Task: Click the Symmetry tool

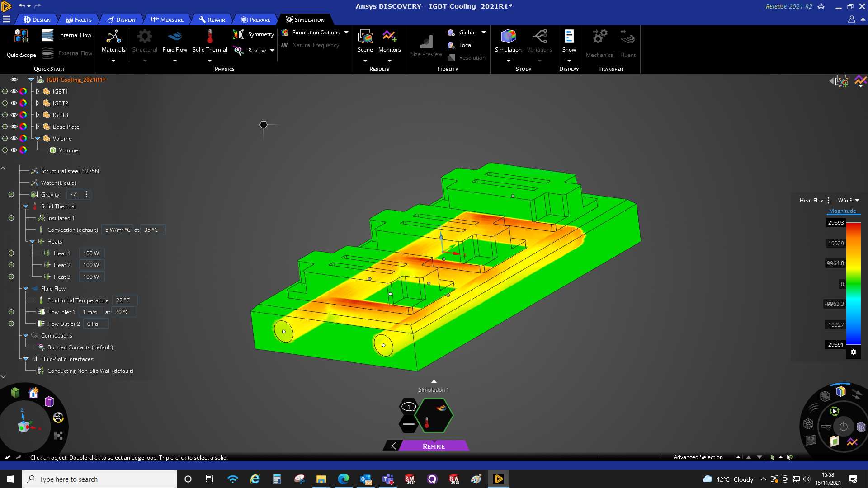Action: [x=253, y=34]
